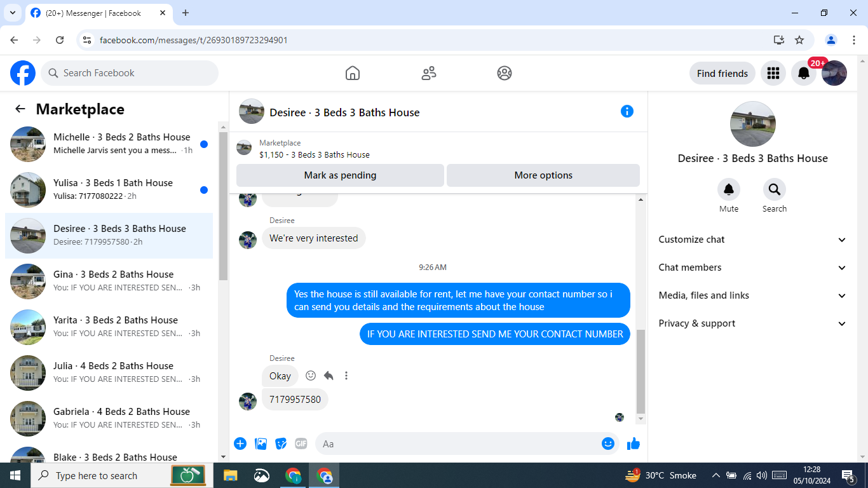
Task: Click the We're very interested message
Action: tap(314, 238)
